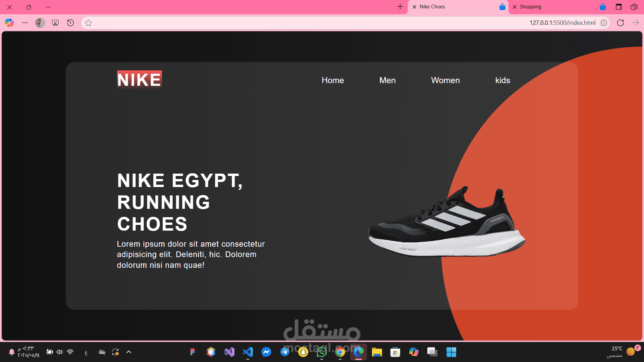Open the workspaces icon at the window corner
The width and height of the screenshot is (644, 362).
pos(634,7)
